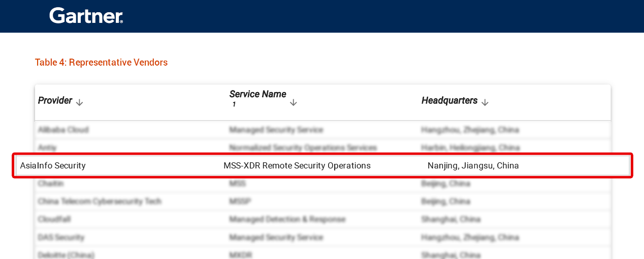Image resolution: width=644 pixels, height=259 pixels.
Task: Click the sort arrow beside Service Name
Action: pos(293,102)
